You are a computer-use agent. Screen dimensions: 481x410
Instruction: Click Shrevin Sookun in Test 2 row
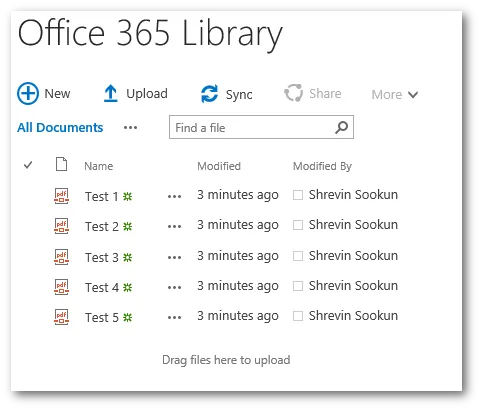pos(353,225)
